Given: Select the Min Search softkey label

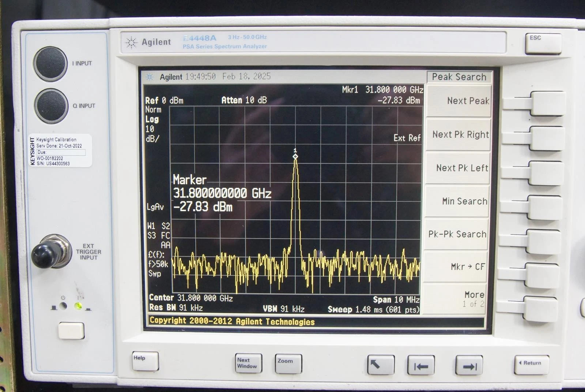Looking at the screenshot, I should (465, 201).
